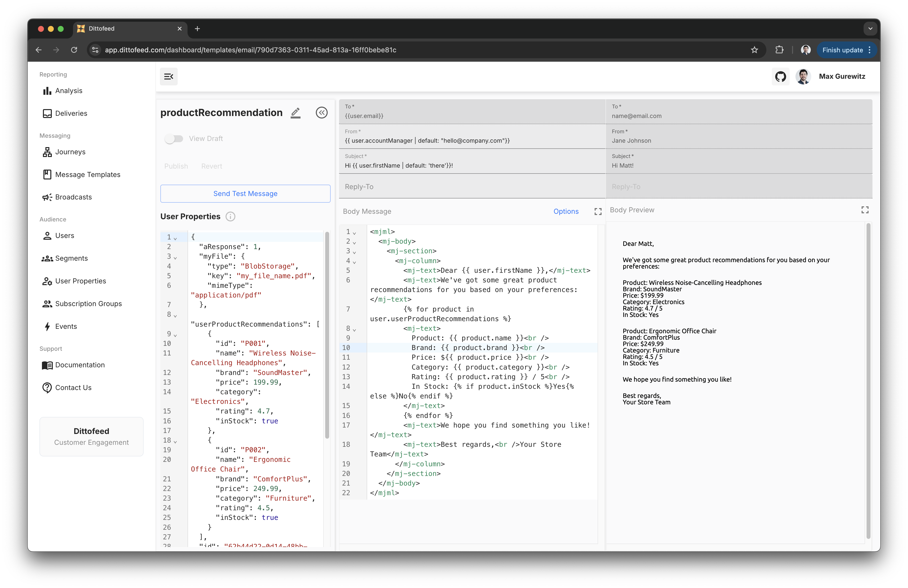The width and height of the screenshot is (908, 588).
Task: Click the Send Test Message button
Action: coord(245,194)
